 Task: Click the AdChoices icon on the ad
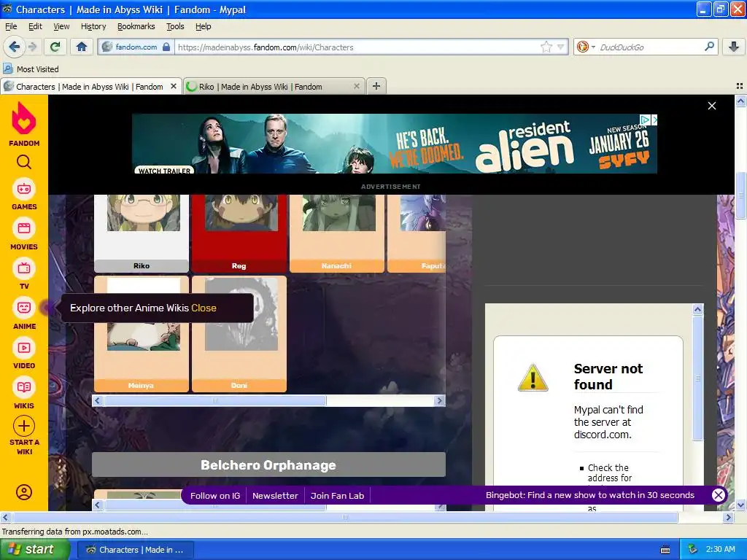click(645, 119)
